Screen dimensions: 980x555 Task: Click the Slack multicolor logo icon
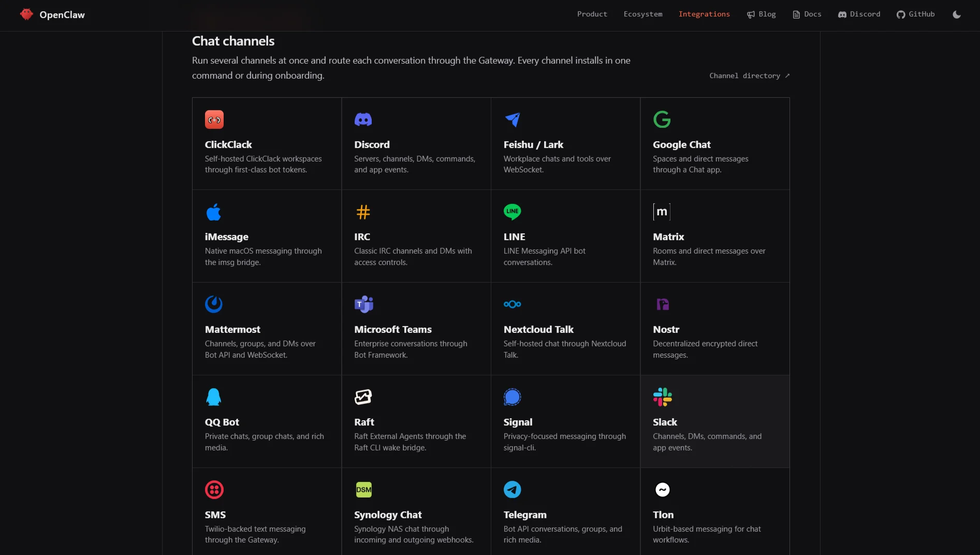(x=663, y=397)
